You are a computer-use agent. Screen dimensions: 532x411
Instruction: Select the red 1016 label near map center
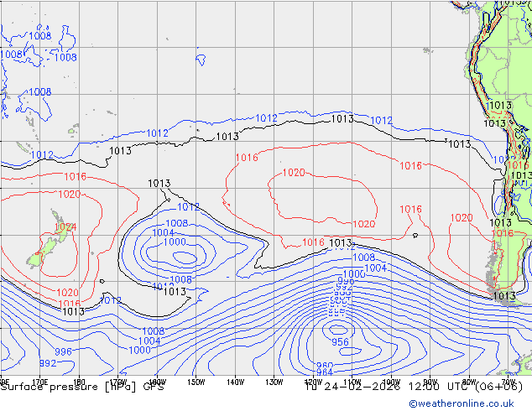(247, 158)
